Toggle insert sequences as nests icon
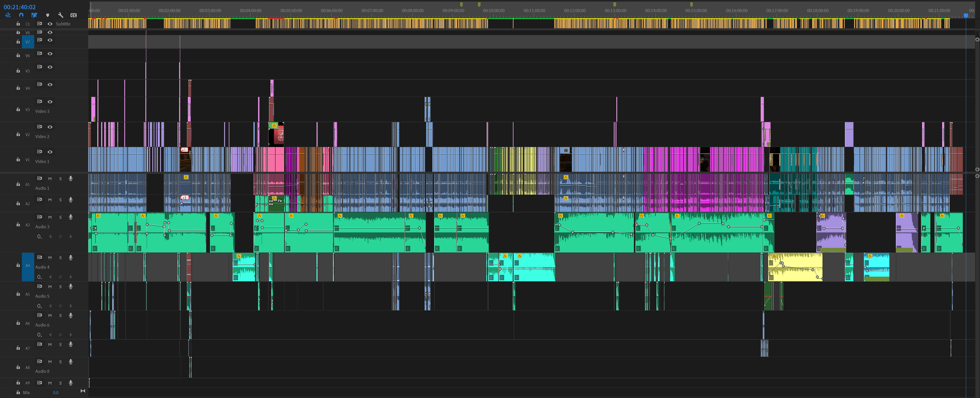The image size is (980, 398). coord(8,15)
